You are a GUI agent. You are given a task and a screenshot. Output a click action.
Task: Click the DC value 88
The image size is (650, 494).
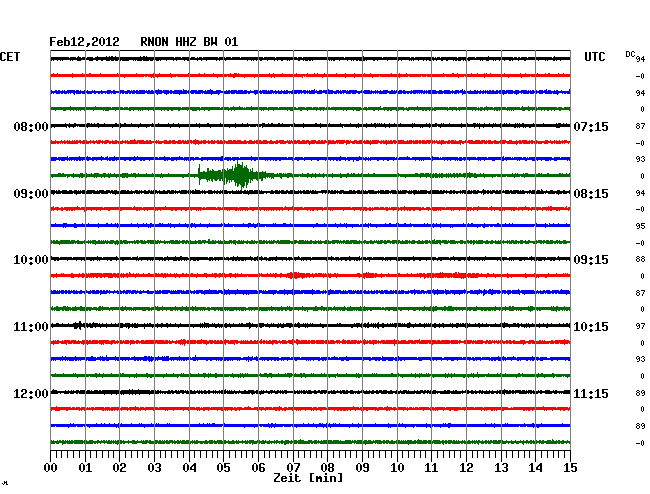(640, 259)
